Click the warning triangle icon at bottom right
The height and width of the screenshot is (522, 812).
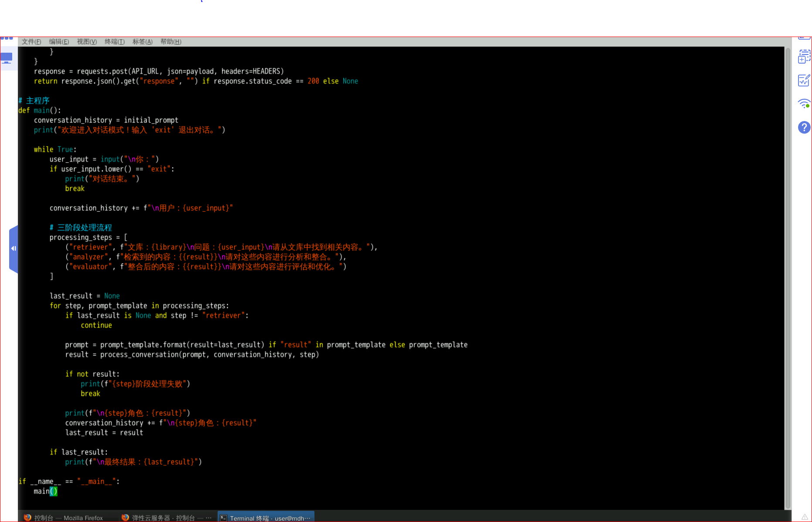[x=805, y=517]
